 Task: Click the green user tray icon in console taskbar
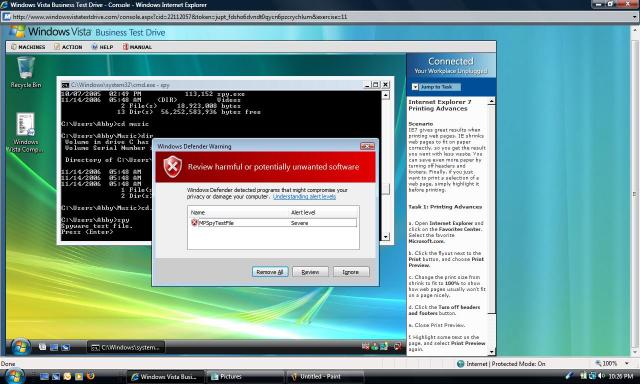(375, 347)
